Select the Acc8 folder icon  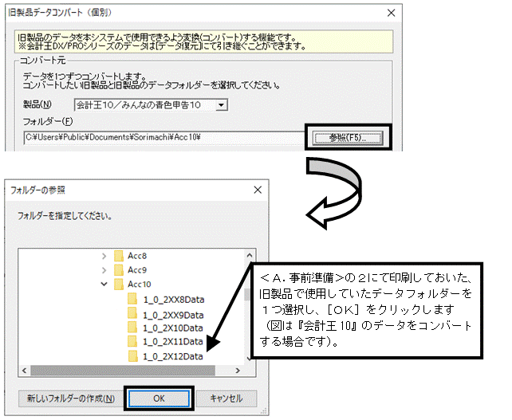click(x=119, y=256)
